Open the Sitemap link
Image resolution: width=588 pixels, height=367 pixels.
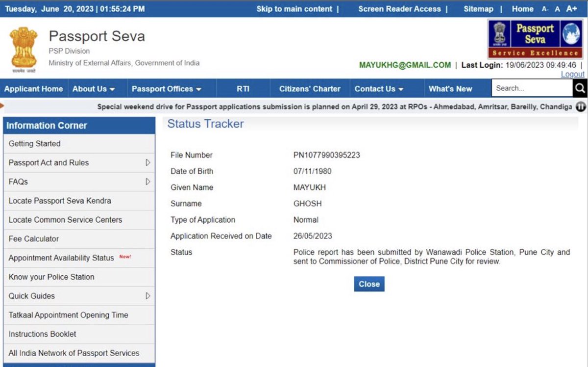click(478, 9)
